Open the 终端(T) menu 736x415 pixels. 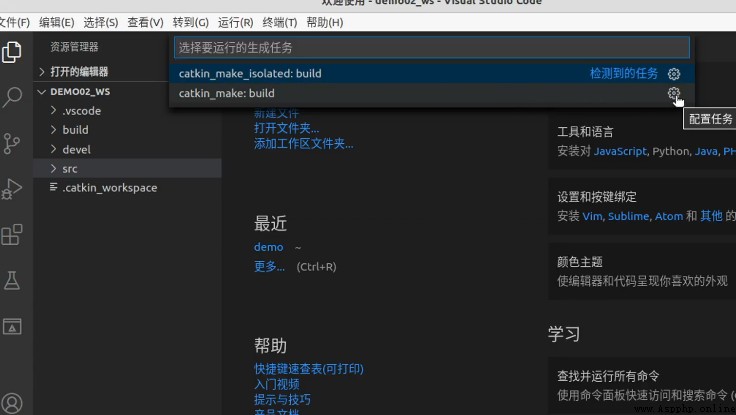pyautogui.click(x=280, y=23)
